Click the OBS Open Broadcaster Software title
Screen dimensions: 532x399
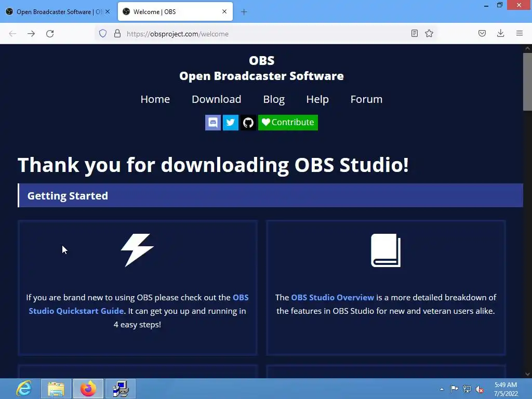[262, 68]
